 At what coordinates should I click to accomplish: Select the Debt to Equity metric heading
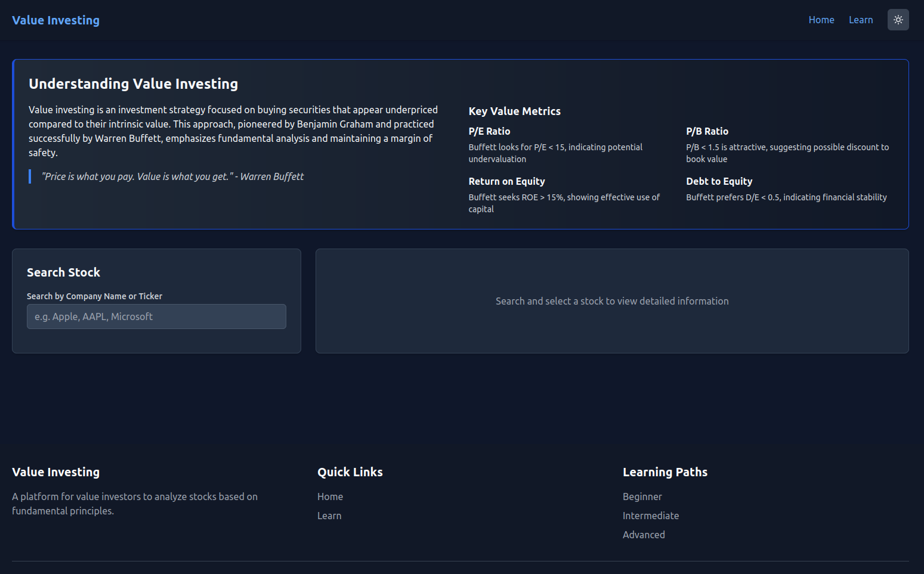pyautogui.click(x=719, y=181)
